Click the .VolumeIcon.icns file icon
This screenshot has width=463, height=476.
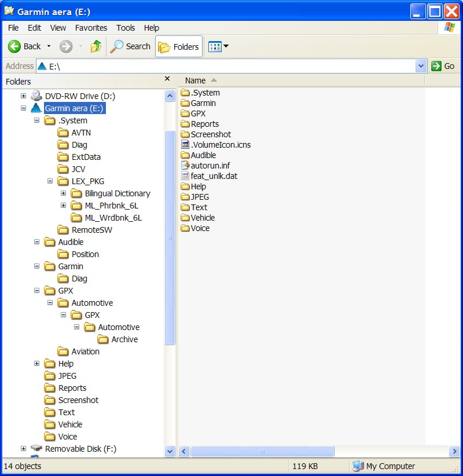pos(185,145)
